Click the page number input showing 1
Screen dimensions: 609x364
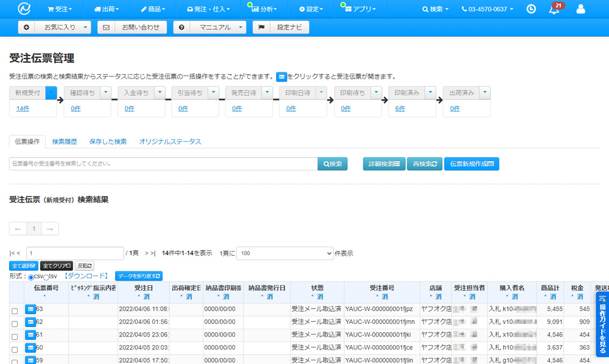pyautogui.click(x=75, y=253)
